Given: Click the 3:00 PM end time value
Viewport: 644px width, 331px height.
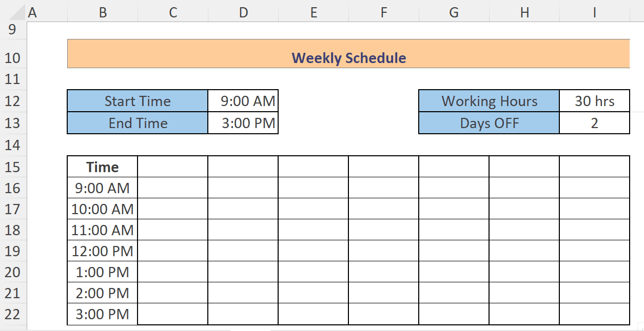Looking at the screenshot, I should [x=242, y=123].
